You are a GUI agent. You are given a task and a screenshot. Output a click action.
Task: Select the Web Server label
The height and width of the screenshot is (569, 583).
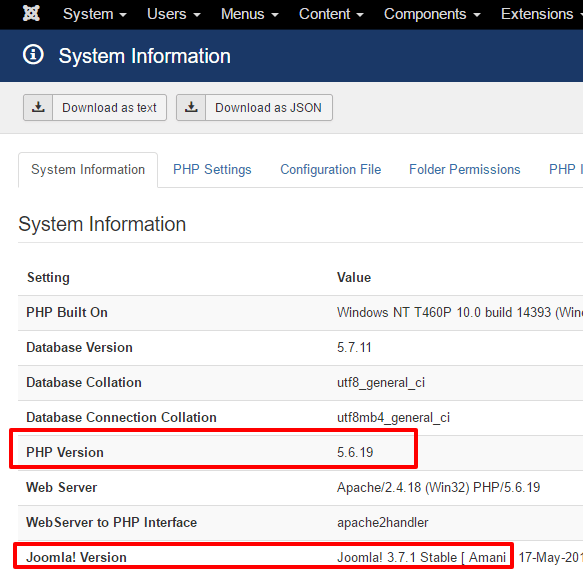pyautogui.click(x=61, y=487)
